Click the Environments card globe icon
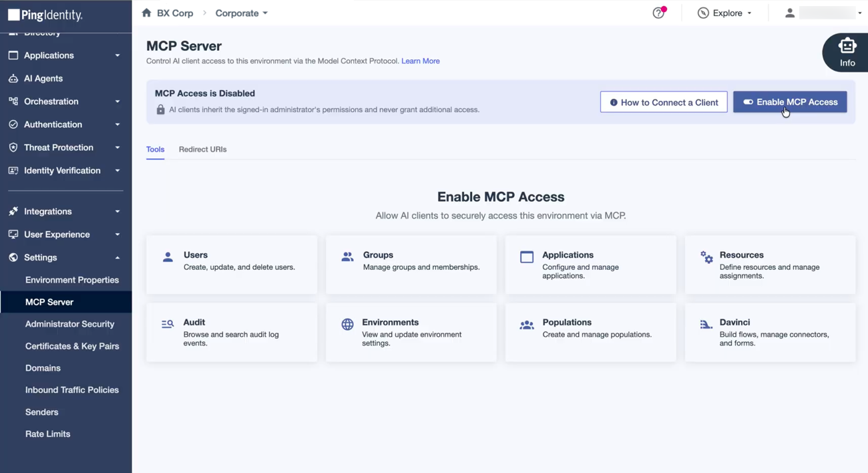Viewport: 868px width, 473px height. pos(347,325)
